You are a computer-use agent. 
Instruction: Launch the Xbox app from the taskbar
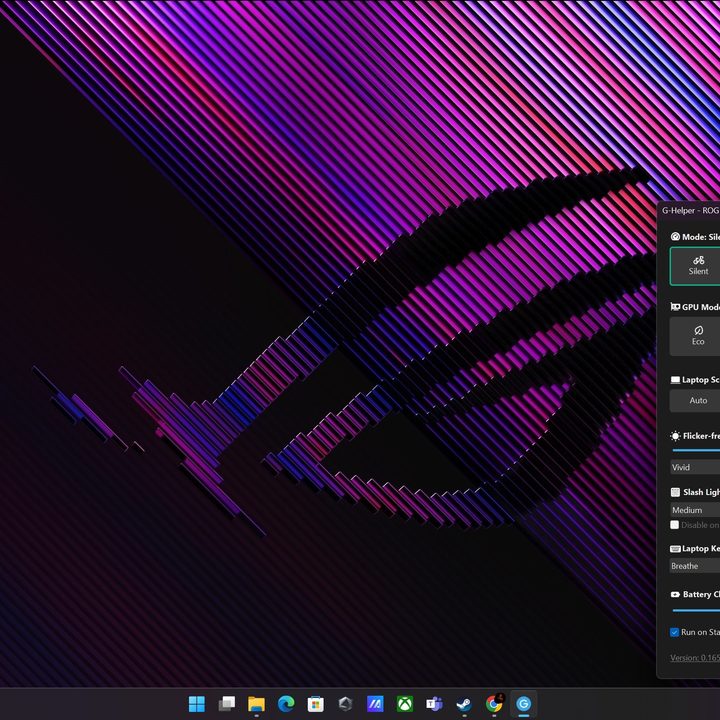(x=405, y=703)
